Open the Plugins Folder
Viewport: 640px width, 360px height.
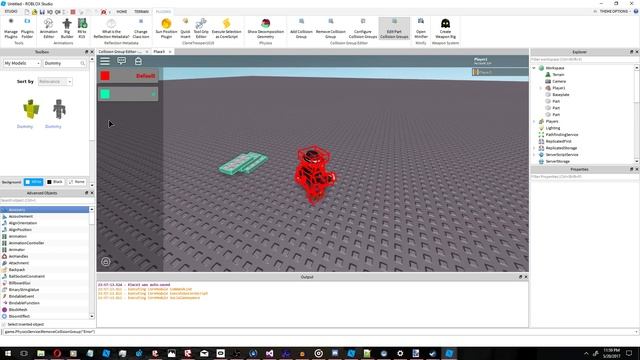(27, 28)
